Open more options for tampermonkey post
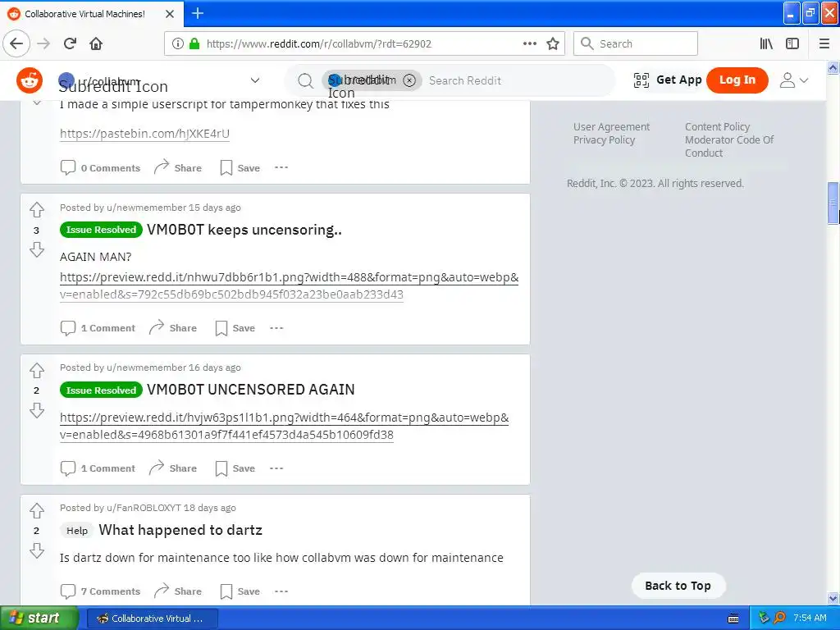The image size is (840, 630). coord(281,167)
